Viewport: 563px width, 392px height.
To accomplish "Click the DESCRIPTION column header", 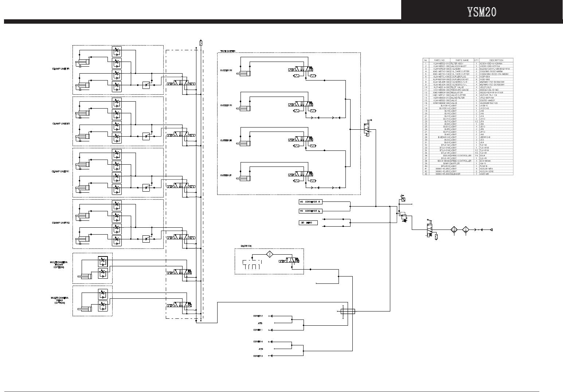I will [x=496, y=60].
